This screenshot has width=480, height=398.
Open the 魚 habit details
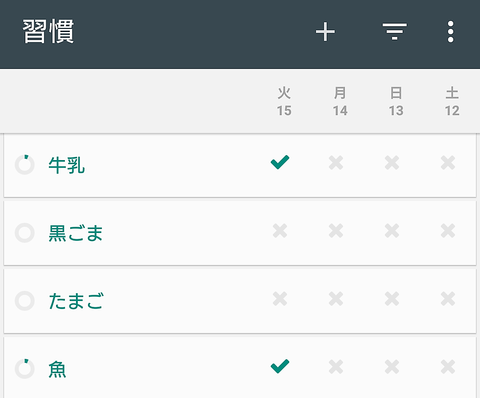57,369
